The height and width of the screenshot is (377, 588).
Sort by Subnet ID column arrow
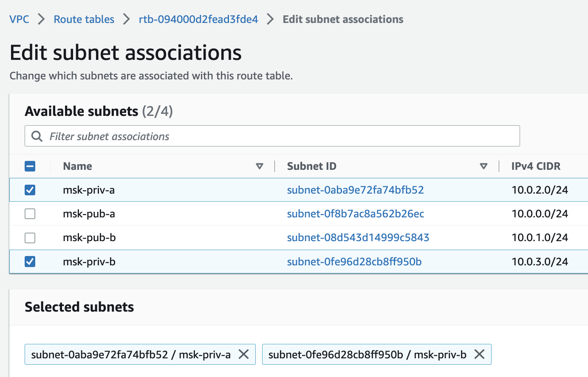483,166
